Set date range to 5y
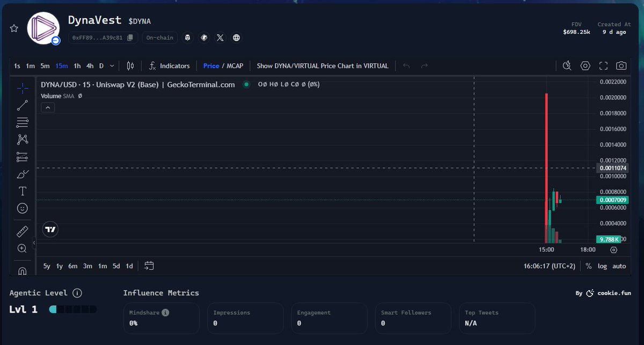The width and height of the screenshot is (644, 345). tap(47, 266)
